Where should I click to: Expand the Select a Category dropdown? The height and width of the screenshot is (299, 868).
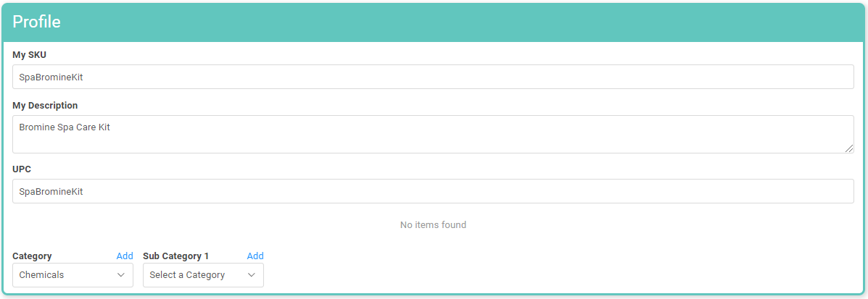pos(203,275)
